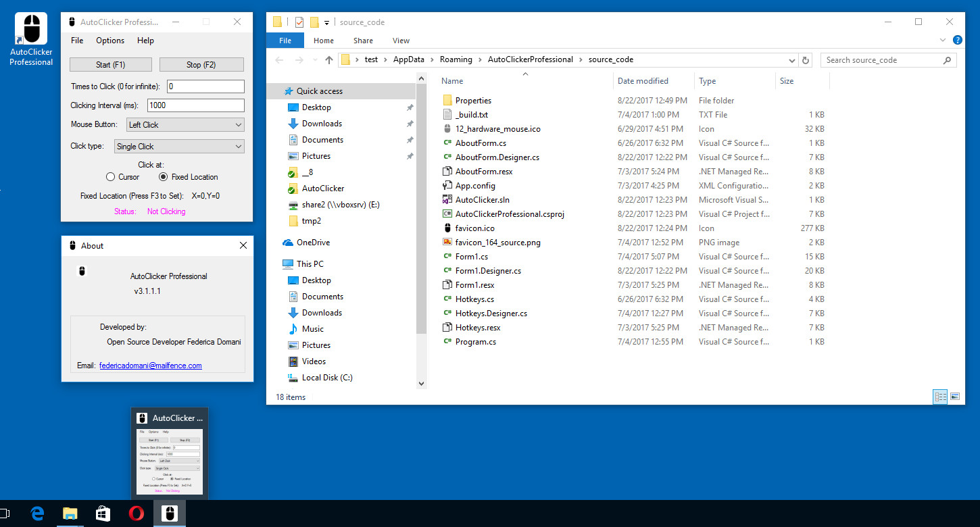Click the Explorer Help question mark icon
This screenshot has width=980, height=527.
tap(958, 41)
